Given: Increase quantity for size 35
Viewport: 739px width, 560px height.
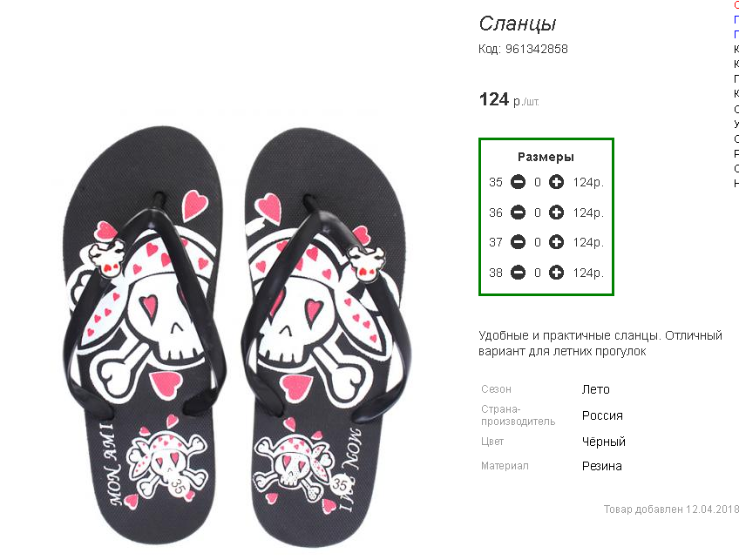Looking at the screenshot, I should pos(556,182).
